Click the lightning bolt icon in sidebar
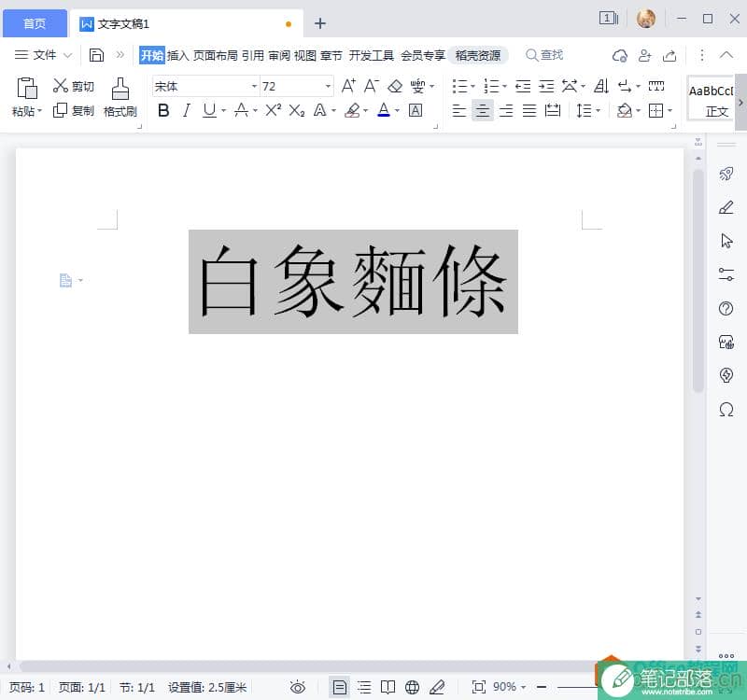This screenshot has width=747, height=700. pos(726,375)
